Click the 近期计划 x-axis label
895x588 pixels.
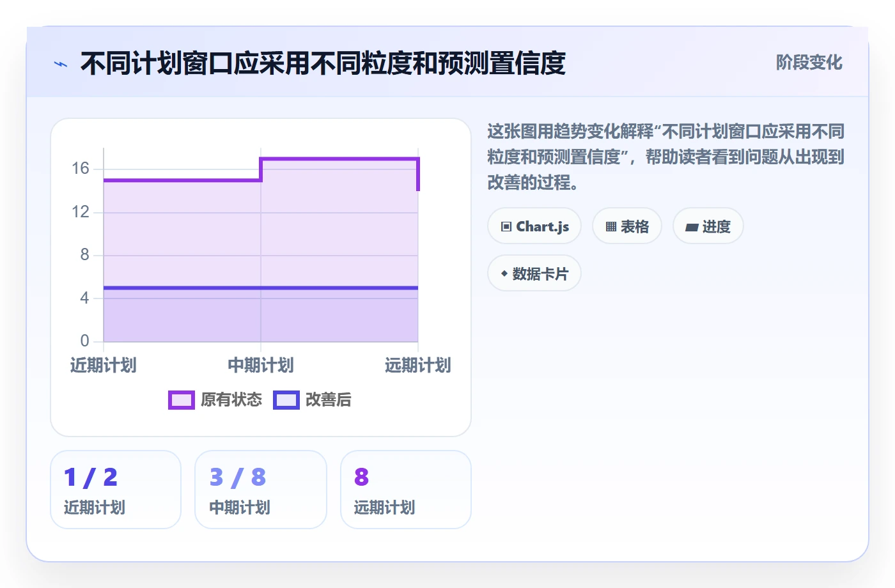coord(104,366)
